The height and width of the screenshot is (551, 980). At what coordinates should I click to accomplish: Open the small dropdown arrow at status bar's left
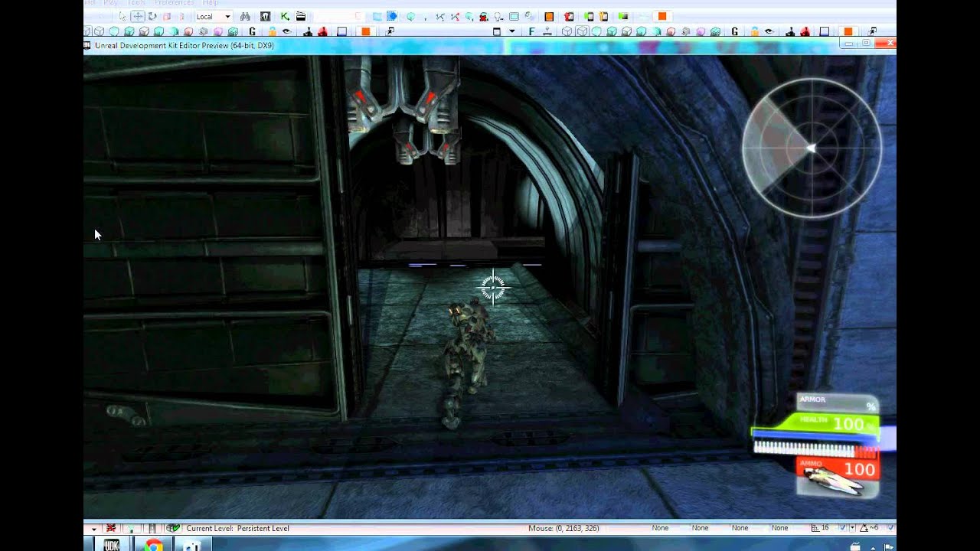93,529
